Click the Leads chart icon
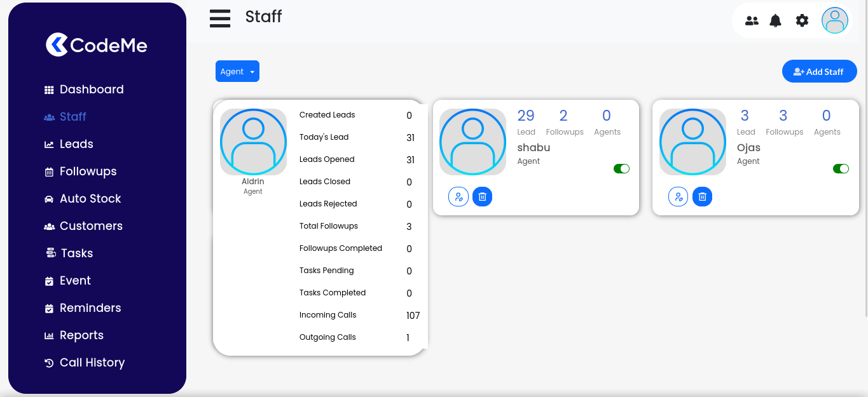This screenshot has width=868, height=397. point(49,145)
